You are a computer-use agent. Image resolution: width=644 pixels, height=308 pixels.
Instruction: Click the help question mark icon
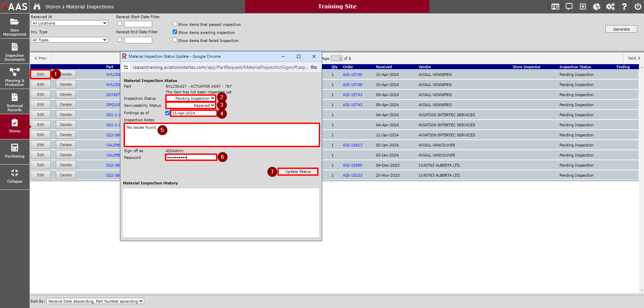(x=624, y=7)
